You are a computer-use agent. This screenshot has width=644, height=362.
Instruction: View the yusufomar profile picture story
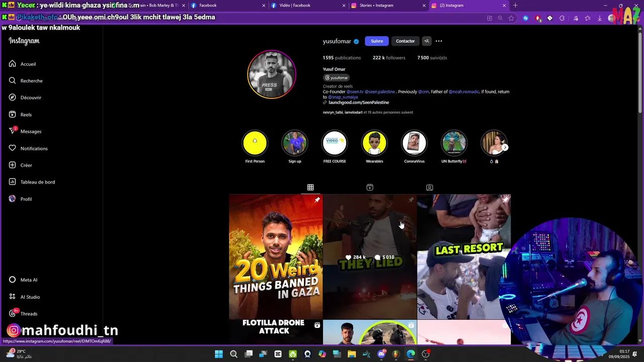click(272, 74)
